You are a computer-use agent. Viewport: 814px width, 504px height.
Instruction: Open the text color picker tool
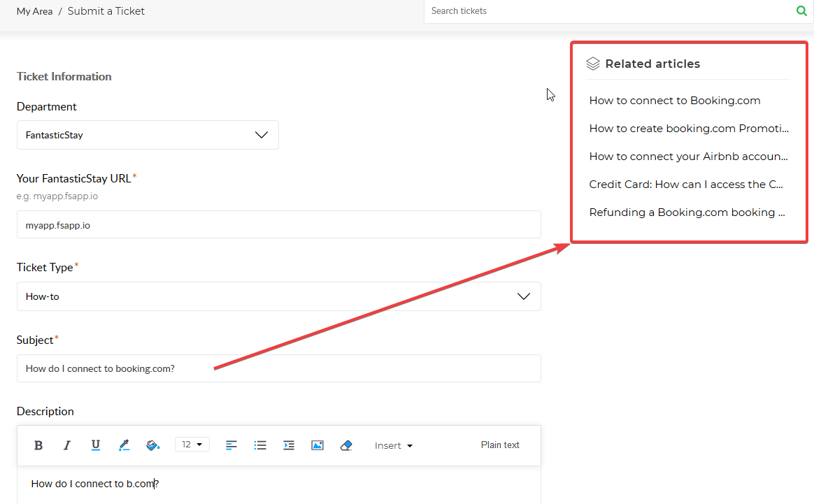tap(124, 445)
